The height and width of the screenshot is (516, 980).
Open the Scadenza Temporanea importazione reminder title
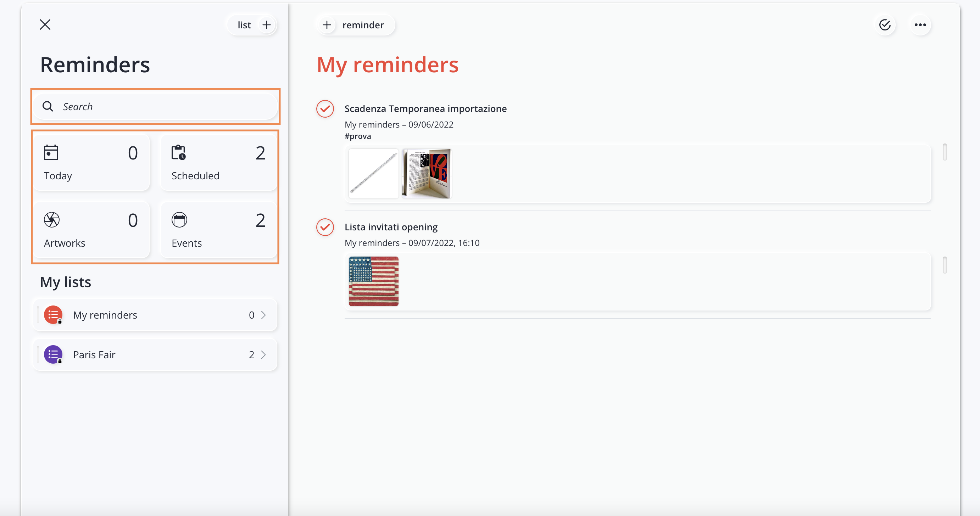[x=425, y=109]
